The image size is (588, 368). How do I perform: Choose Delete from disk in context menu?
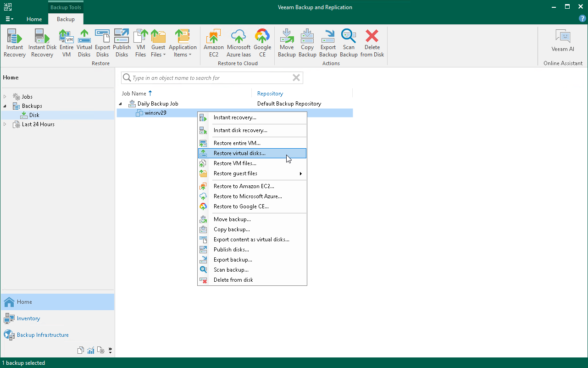[252, 280]
